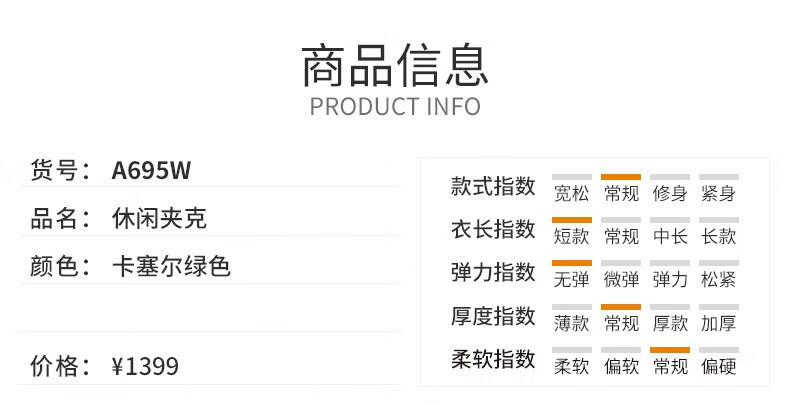Image resolution: width=790 pixels, height=410 pixels.
Task: Select 松紧 elasticity option
Action: [718, 280]
